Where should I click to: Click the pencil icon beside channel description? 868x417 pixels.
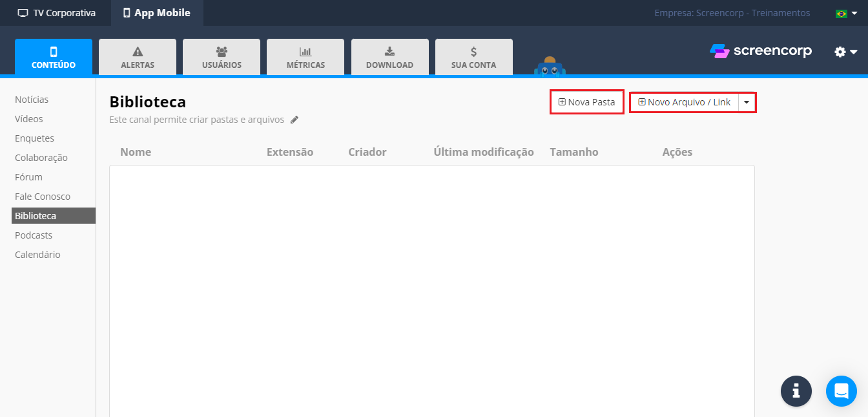pos(294,120)
